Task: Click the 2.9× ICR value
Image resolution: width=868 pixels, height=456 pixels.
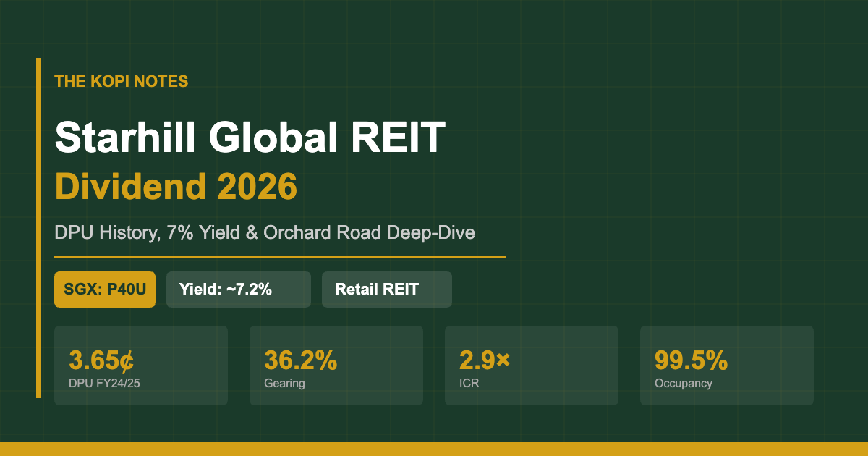Action: point(485,360)
